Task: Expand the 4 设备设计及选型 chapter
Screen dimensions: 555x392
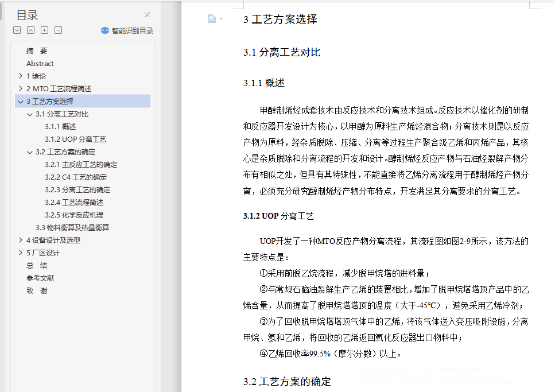Action: pyautogui.click(x=21, y=240)
